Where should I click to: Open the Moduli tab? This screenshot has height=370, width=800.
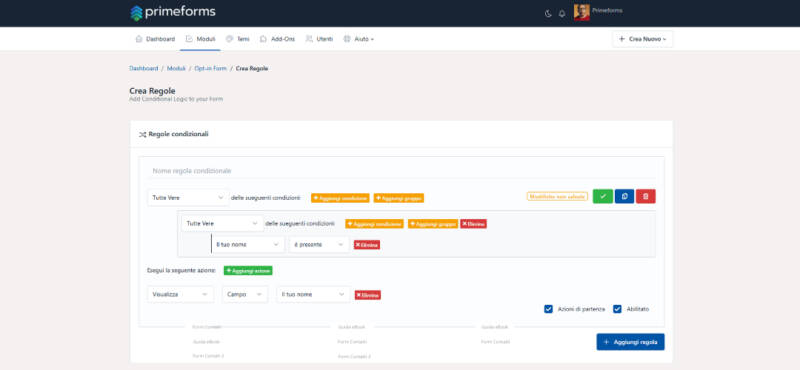[200, 39]
